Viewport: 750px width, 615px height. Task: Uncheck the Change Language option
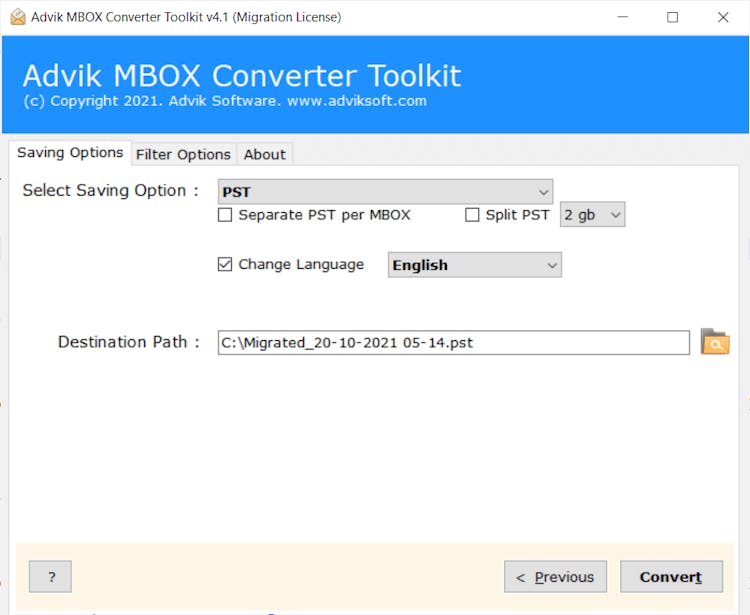(226, 265)
